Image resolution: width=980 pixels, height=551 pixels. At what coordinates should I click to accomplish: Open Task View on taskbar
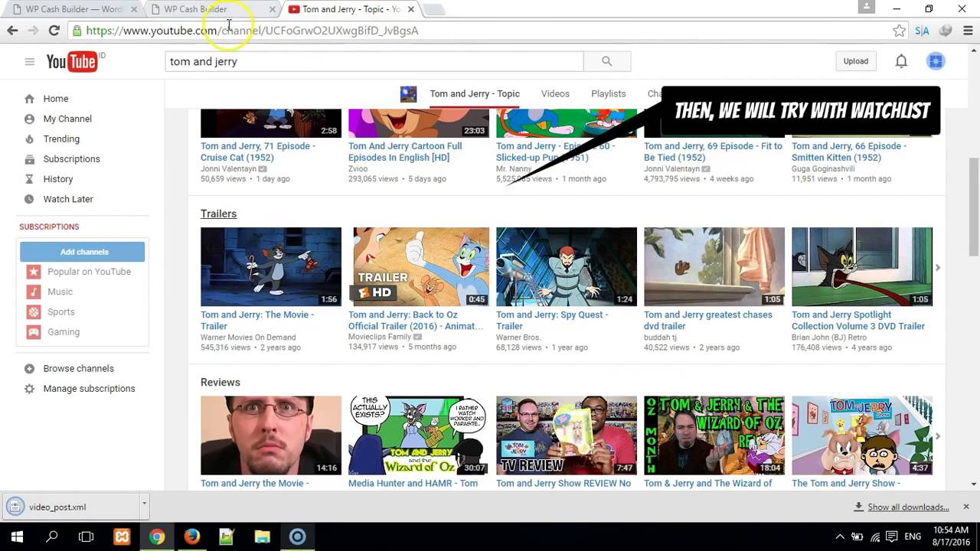87,536
